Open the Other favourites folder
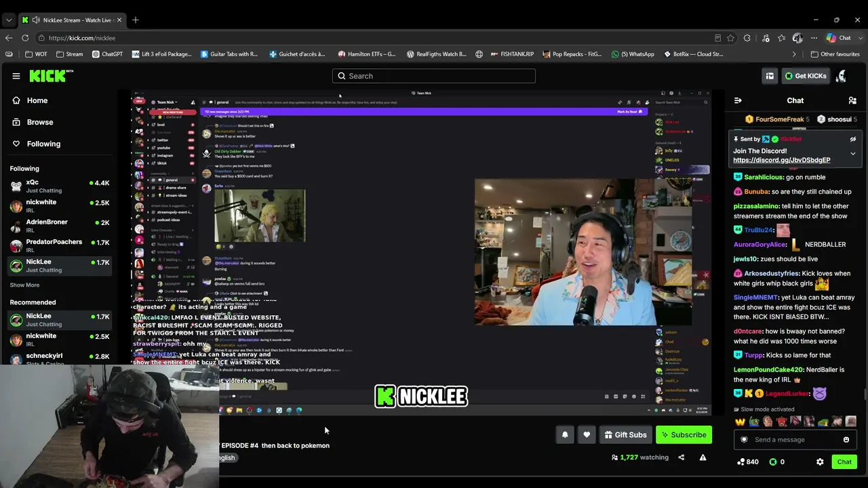 click(835, 54)
